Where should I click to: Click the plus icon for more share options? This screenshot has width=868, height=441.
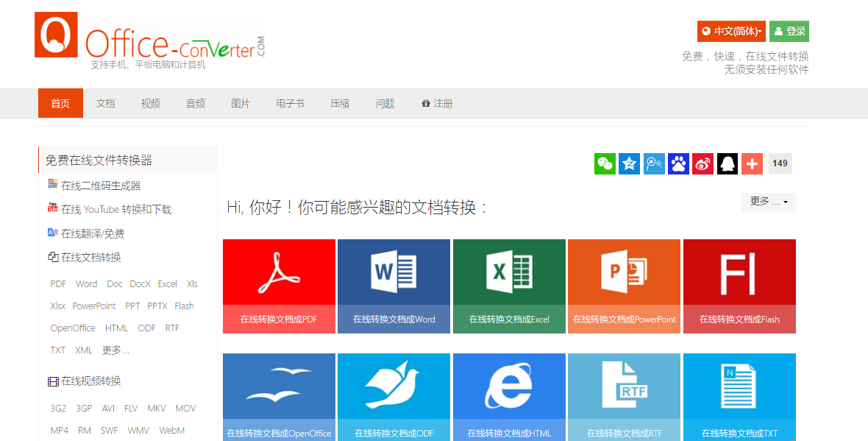point(752,163)
